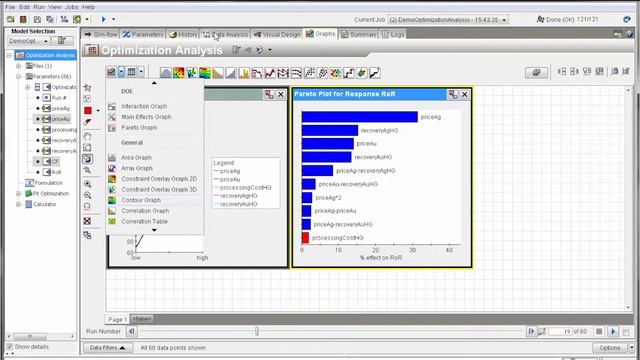Choose Constraint Overlay Graph 3D

(159, 189)
